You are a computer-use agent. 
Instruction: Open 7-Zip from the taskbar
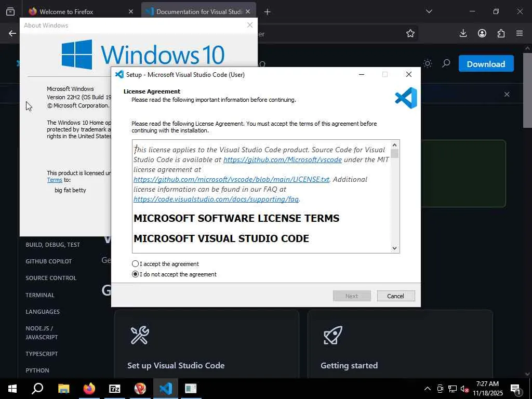(x=115, y=389)
